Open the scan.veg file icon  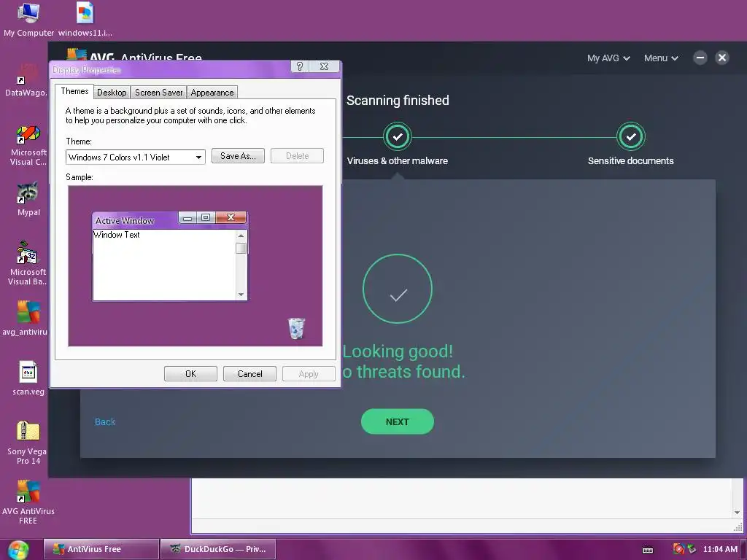pos(28,378)
